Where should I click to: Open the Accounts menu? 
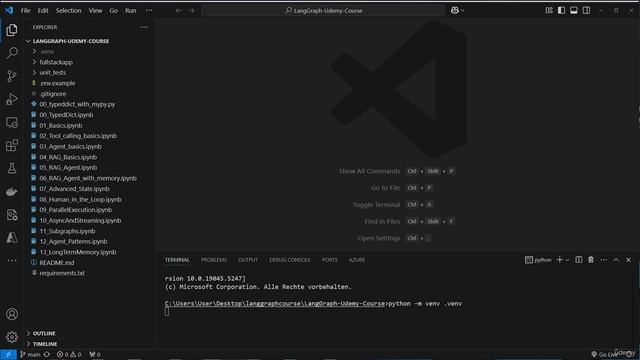pos(12,314)
